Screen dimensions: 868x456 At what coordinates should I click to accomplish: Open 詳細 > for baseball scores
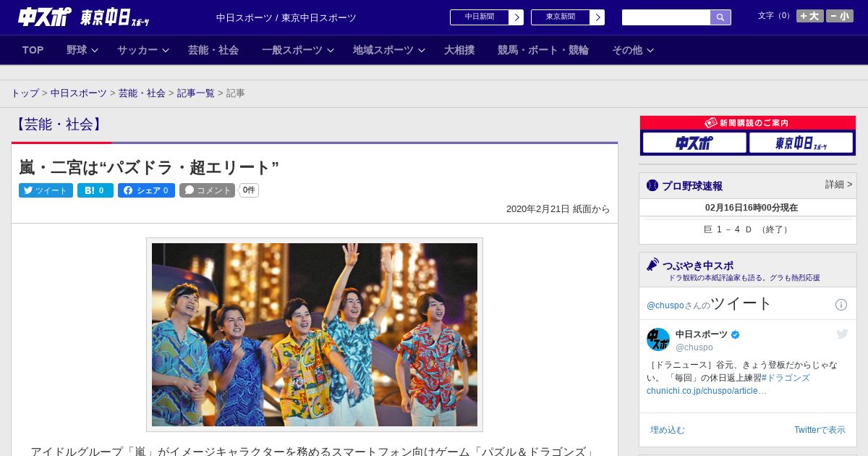839,185
